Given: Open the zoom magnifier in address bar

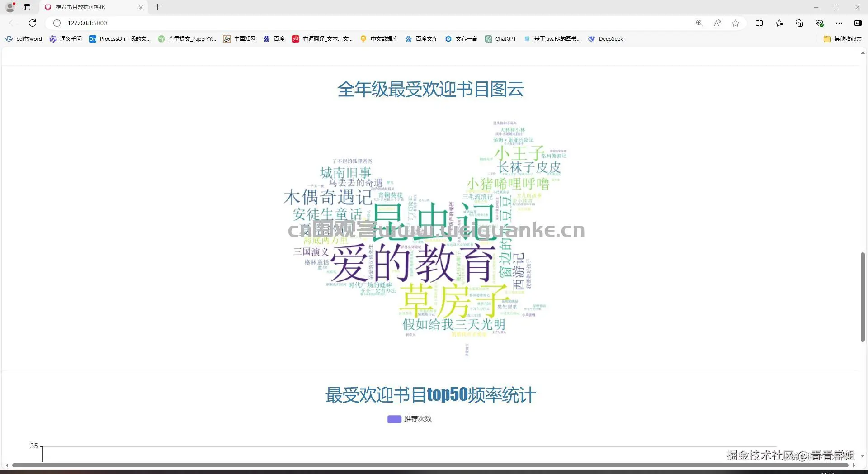Looking at the screenshot, I should click(x=699, y=23).
